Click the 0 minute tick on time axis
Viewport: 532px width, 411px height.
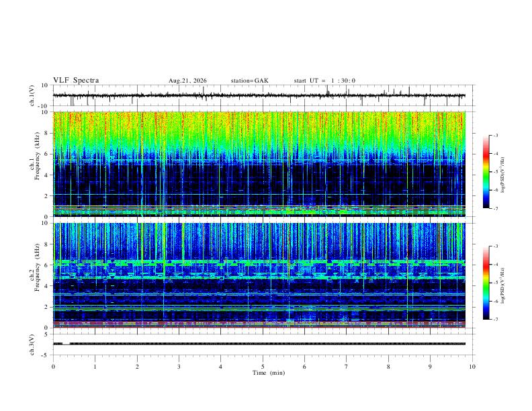53,367
